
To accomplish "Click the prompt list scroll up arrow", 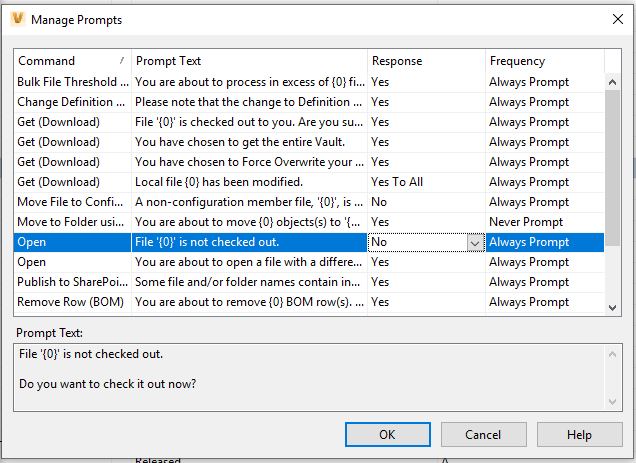I will (x=612, y=82).
